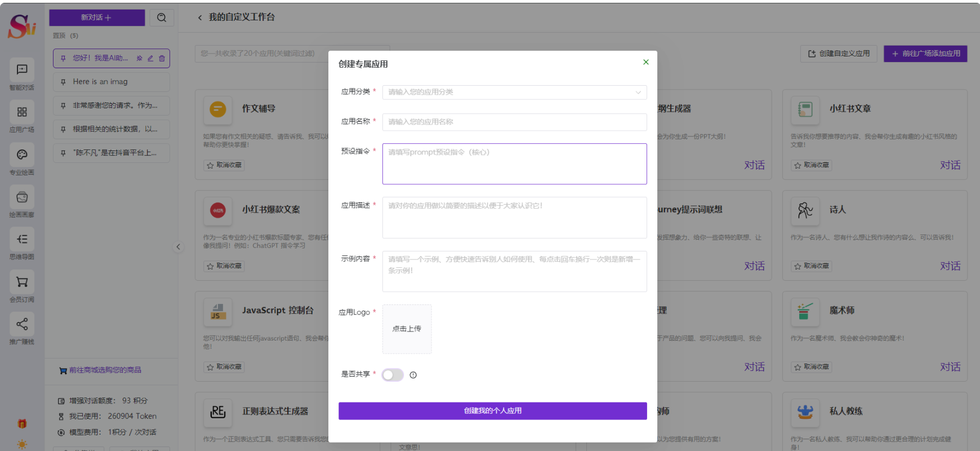The image size is (980, 451).
Task: Click the search magnifier icon beside 新对话
Action: [162, 17]
